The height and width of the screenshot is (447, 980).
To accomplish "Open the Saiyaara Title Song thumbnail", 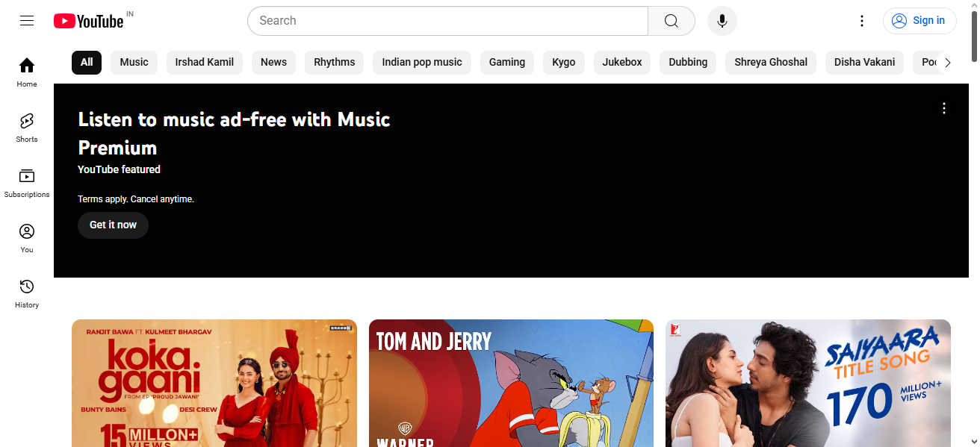I will click(x=808, y=384).
